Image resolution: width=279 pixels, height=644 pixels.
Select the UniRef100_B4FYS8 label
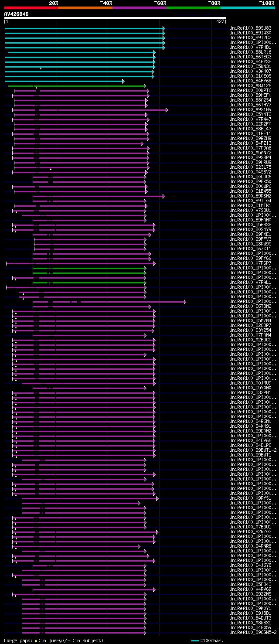point(250,62)
